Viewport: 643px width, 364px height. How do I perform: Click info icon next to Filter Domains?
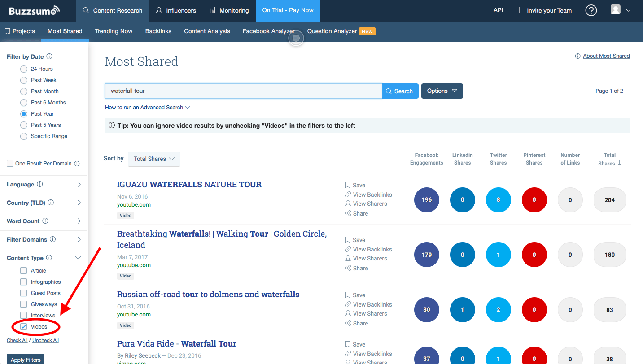click(x=52, y=239)
